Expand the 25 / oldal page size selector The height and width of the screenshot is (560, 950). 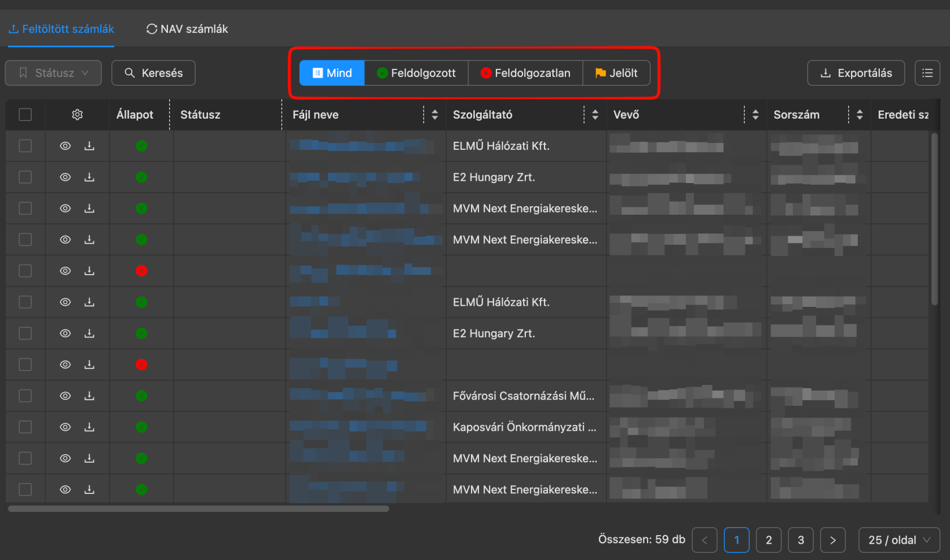tap(899, 540)
